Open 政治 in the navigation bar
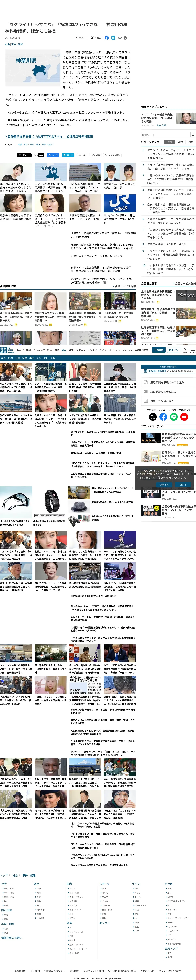The height and width of the screenshot is (980, 196). pos(49,350)
